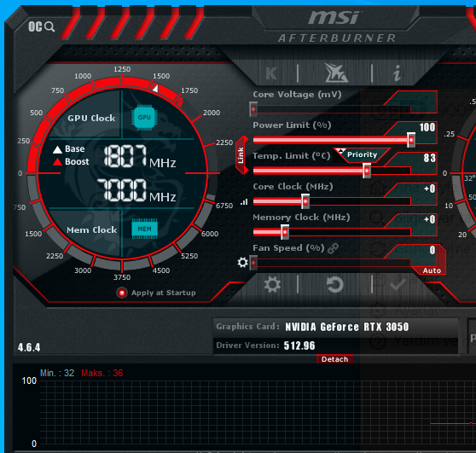The image size is (476, 453).
Task: Reset settings with the circular arrow
Action: pos(335,284)
